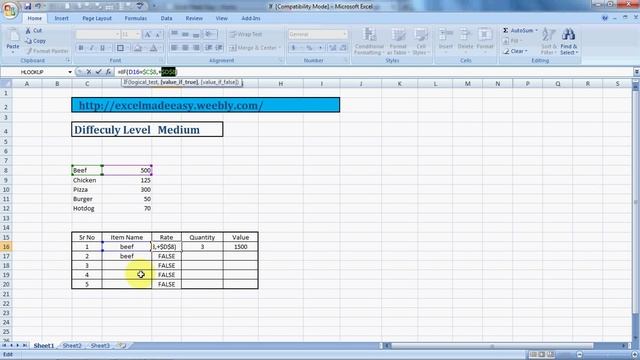The image size is (640, 360).
Task: Increase font size with large A
Action: pyautogui.click(x=148, y=35)
